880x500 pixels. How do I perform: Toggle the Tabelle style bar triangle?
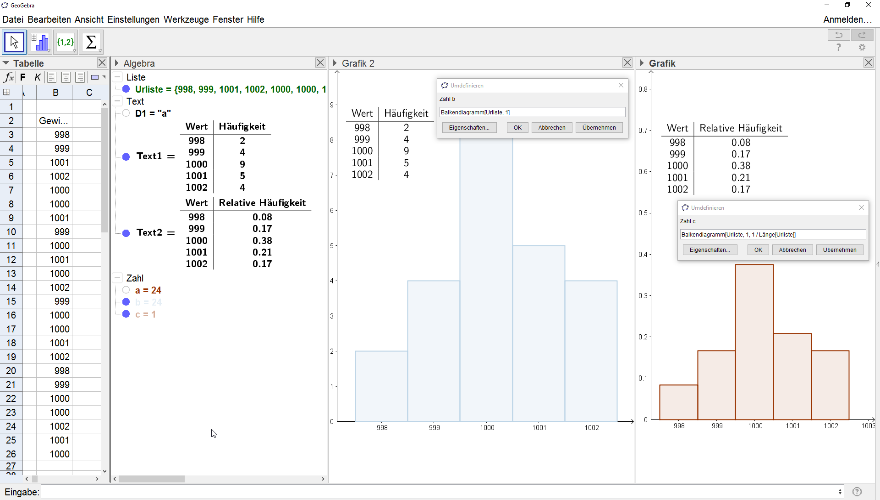click(x=6, y=63)
